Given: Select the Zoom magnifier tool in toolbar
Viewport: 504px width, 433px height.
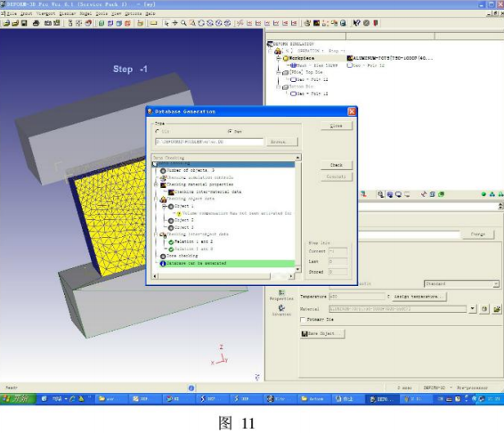Looking at the screenshot, I should coord(183,23).
